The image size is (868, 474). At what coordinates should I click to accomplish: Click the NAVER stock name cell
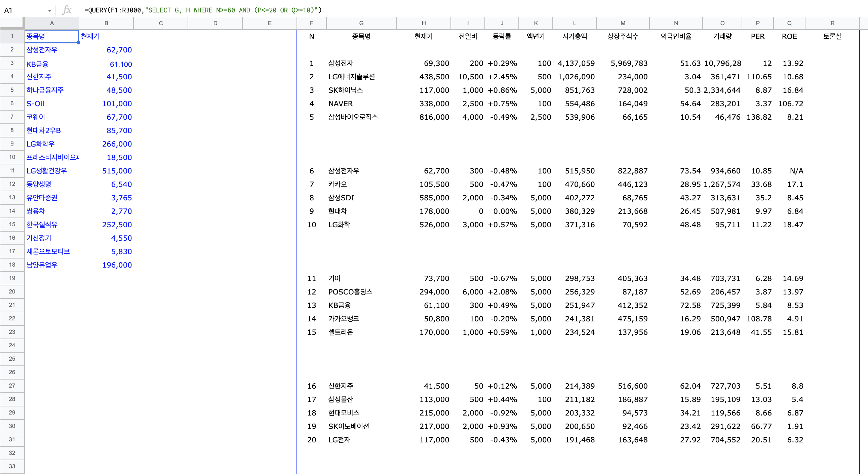point(341,104)
